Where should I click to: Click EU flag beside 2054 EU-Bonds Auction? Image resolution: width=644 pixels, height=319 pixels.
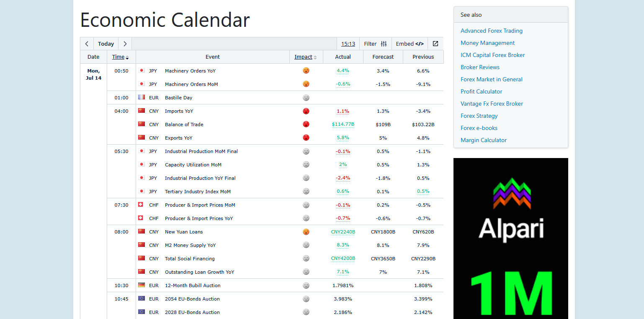click(x=142, y=298)
